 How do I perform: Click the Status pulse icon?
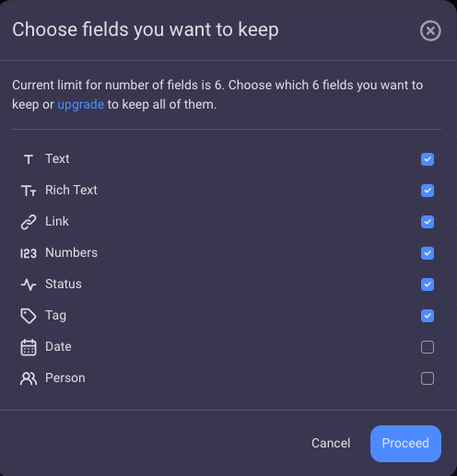click(29, 284)
